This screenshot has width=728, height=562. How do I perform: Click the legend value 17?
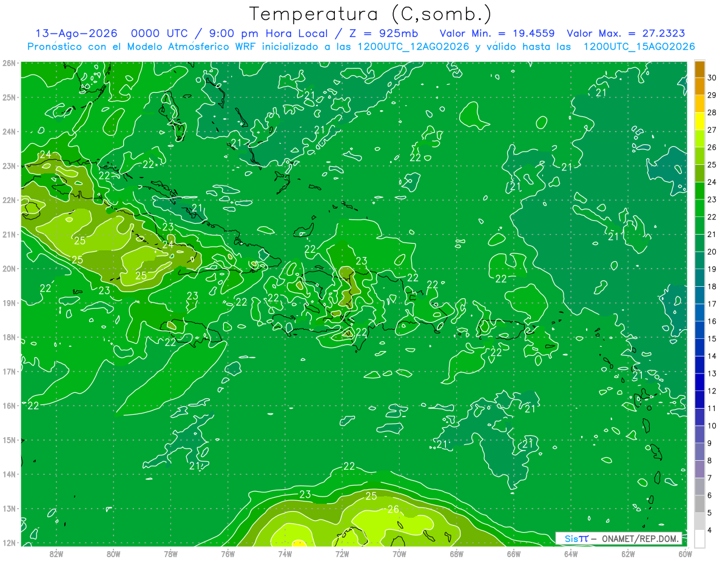(x=712, y=304)
